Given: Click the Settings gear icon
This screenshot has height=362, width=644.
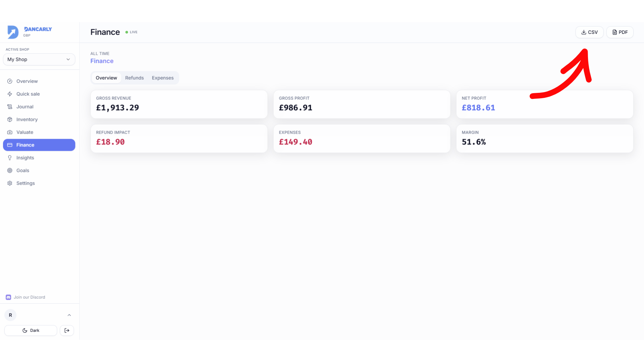Looking at the screenshot, I should (x=10, y=183).
